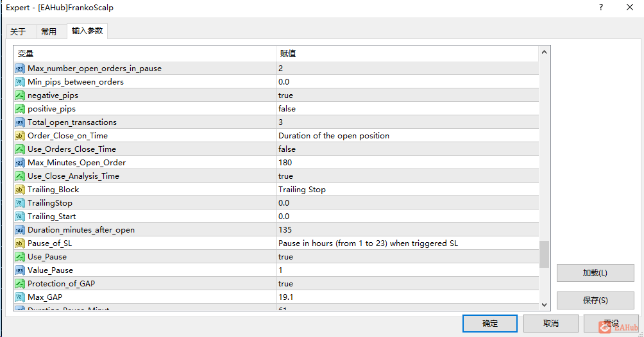This screenshot has width=644, height=337.
Task: Click the 变量 column header
Action: (x=145, y=54)
